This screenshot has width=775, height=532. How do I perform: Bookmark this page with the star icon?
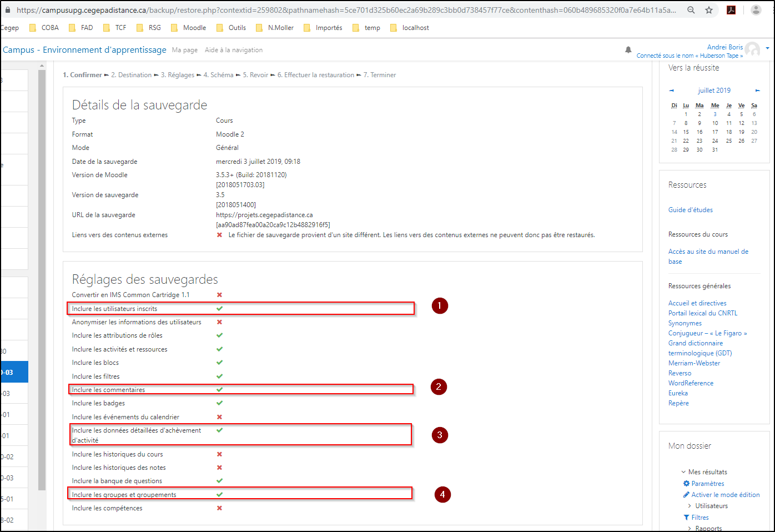(709, 10)
